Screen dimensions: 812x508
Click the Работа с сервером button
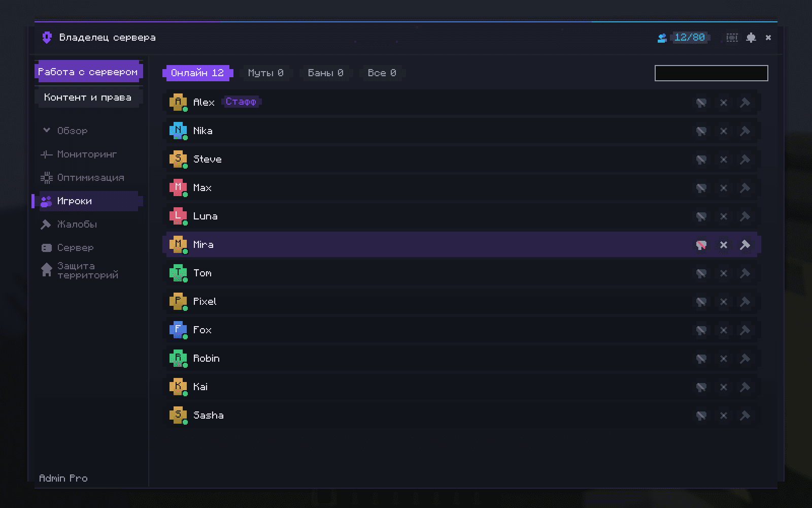pyautogui.click(x=88, y=72)
